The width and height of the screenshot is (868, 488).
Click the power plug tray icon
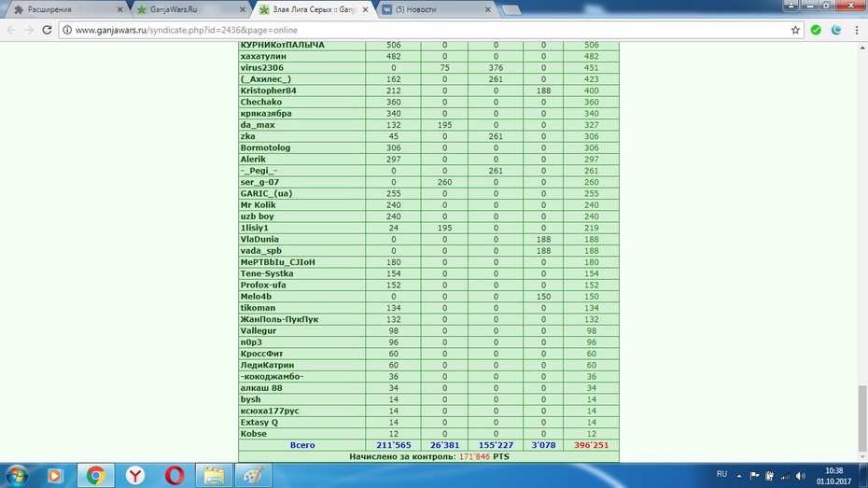coord(769,476)
